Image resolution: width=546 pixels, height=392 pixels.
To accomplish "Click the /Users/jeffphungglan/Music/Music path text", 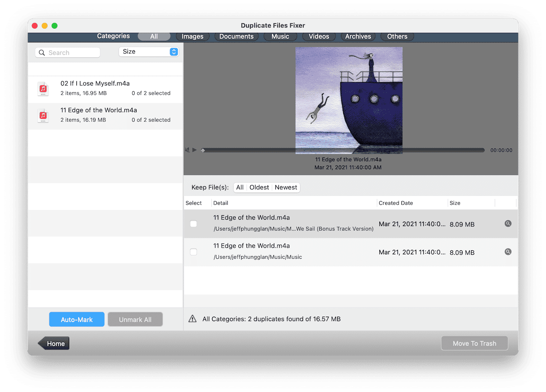I will pyautogui.click(x=258, y=257).
